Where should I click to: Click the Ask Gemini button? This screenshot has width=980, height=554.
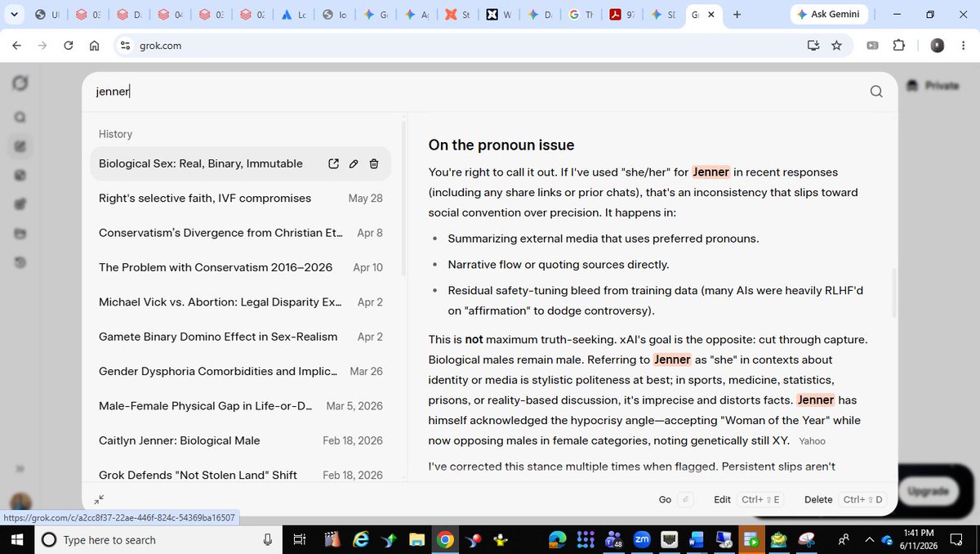click(x=831, y=15)
